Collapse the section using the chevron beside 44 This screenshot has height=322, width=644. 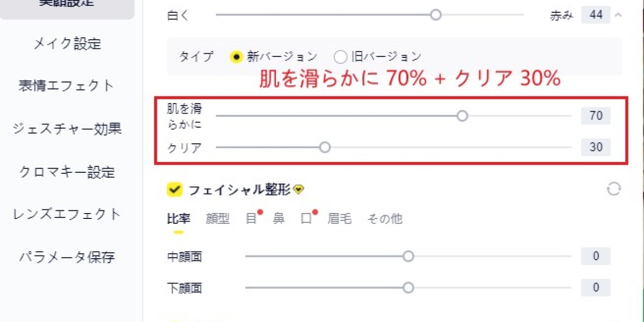pos(618,16)
